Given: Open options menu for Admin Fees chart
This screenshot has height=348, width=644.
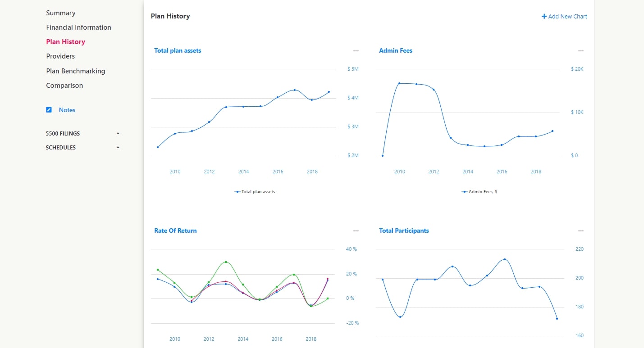Looking at the screenshot, I should [x=581, y=51].
